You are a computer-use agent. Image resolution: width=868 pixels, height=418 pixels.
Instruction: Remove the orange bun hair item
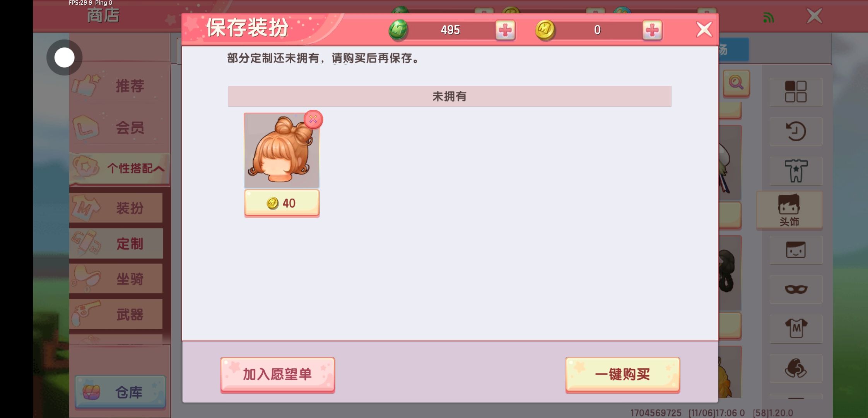tap(313, 119)
